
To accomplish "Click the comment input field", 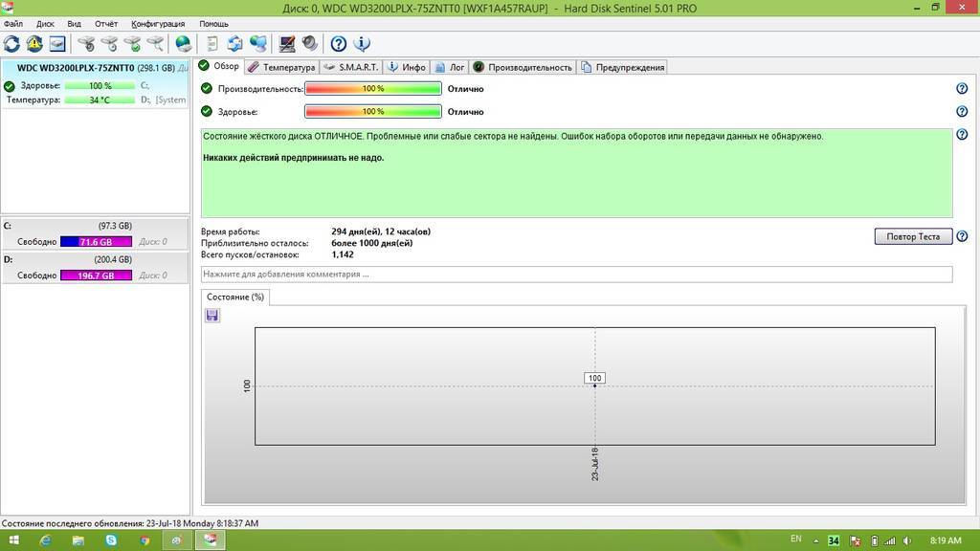I will [x=576, y=274].
